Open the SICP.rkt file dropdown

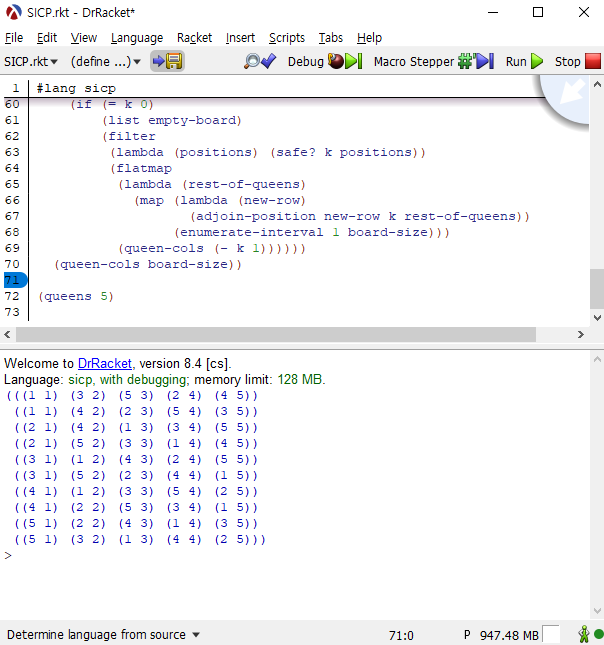point(31,61)
